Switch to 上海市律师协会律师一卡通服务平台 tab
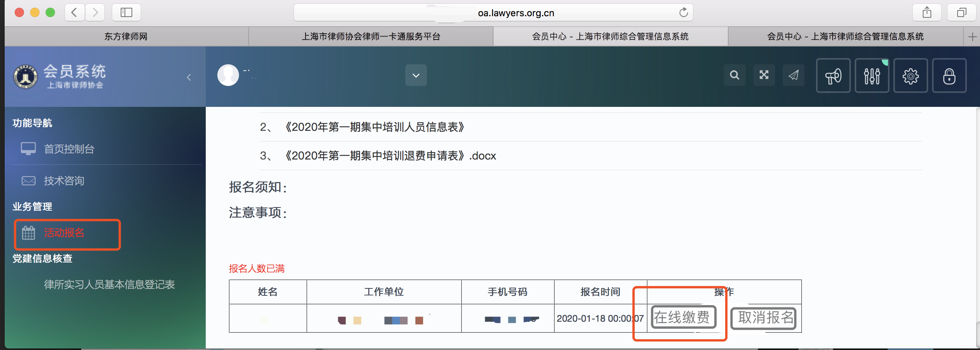The height and width of the screenshot is (350, 980). click(370, 36)
